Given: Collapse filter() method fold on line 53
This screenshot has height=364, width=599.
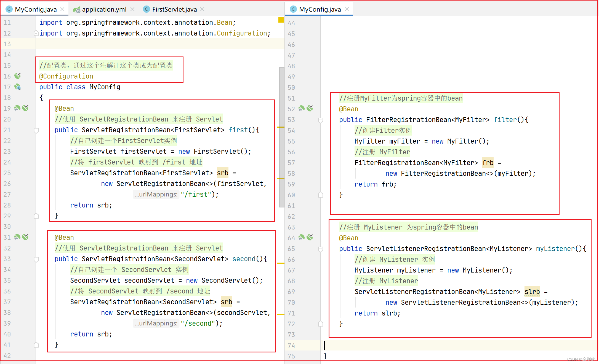Looking at the screenshot, I should pyautogui.click(x=320, y=120).
